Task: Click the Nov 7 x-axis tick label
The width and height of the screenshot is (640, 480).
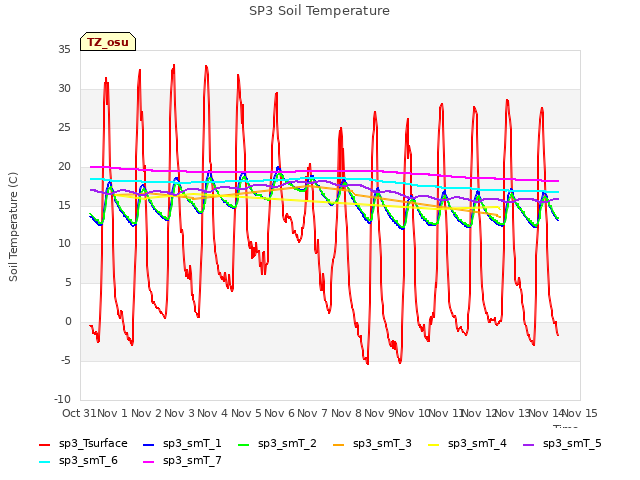Action: tap(313, 413)
